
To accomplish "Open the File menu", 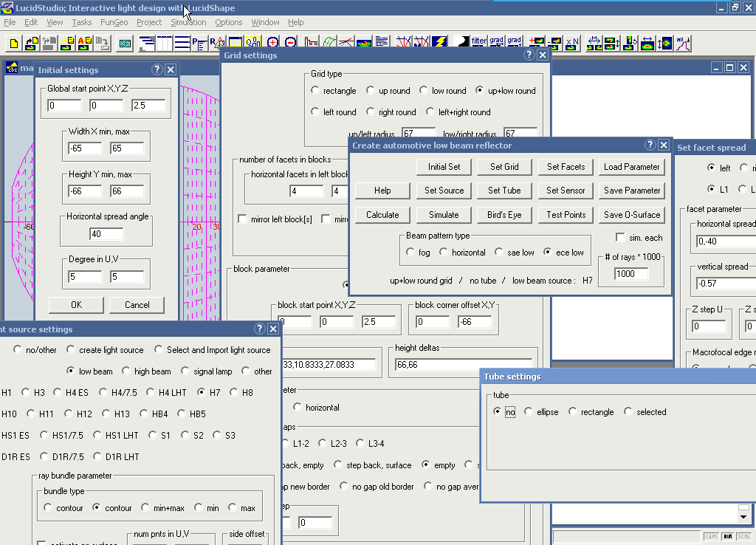I will [10, 22].
